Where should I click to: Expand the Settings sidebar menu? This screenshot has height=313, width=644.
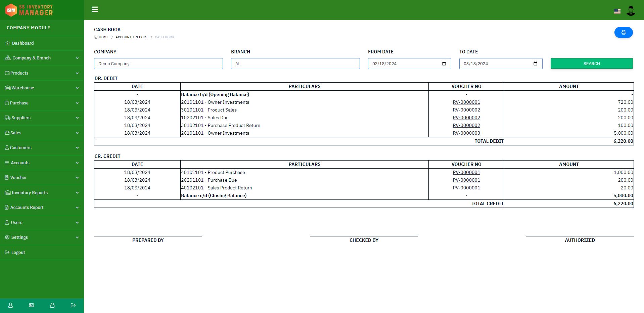click(42, 237)
